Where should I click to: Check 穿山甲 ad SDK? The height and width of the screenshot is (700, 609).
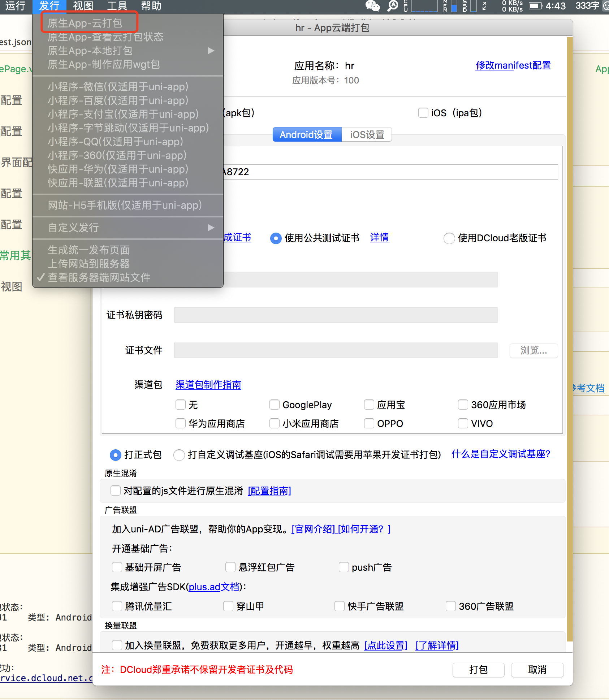[228, 606]
